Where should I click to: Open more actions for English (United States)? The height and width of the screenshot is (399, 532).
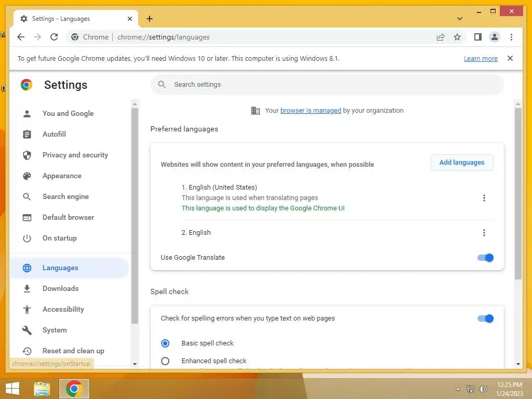point(484,198)
